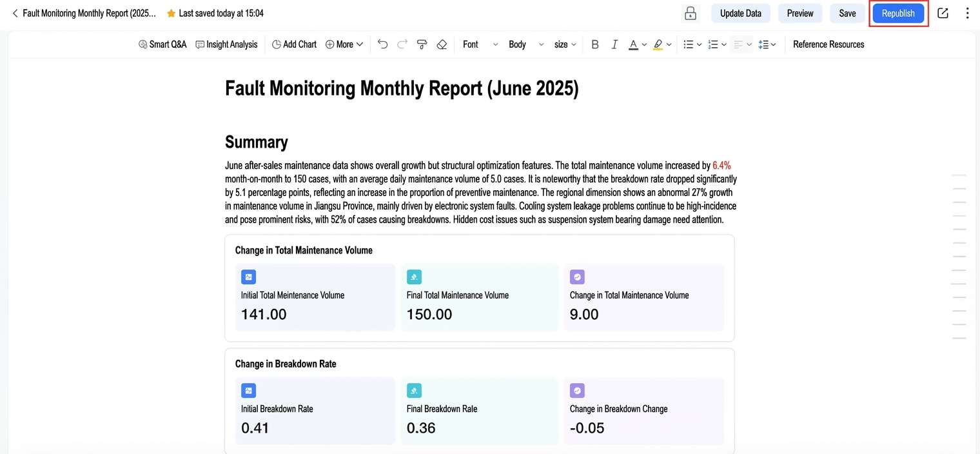Click the Initial Total Maintenance Volume icon

(248, 277)
